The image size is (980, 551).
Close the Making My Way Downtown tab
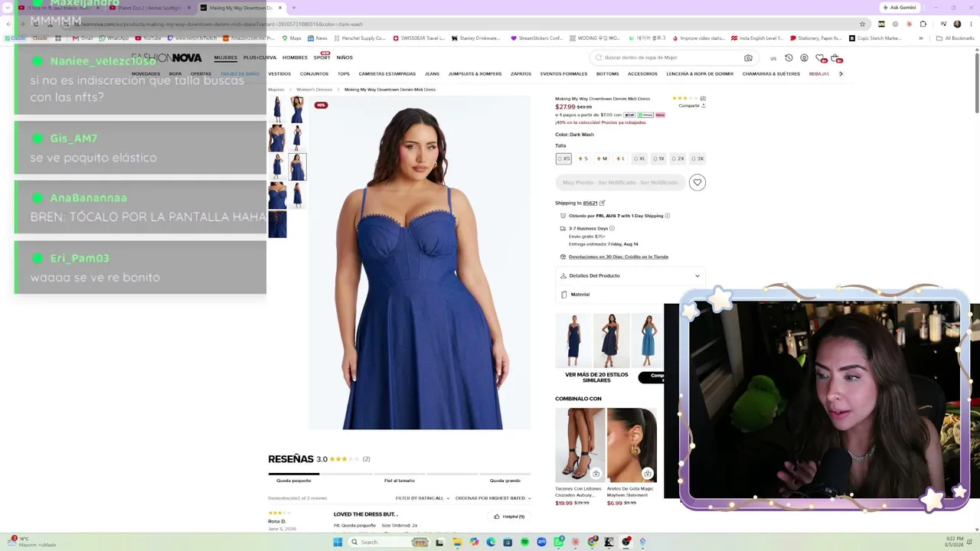coord(280,8)
